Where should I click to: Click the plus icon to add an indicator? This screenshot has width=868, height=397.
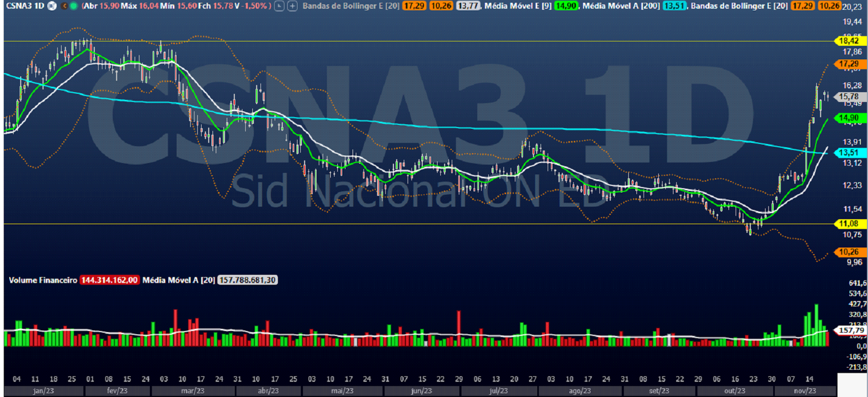point(293,6)
